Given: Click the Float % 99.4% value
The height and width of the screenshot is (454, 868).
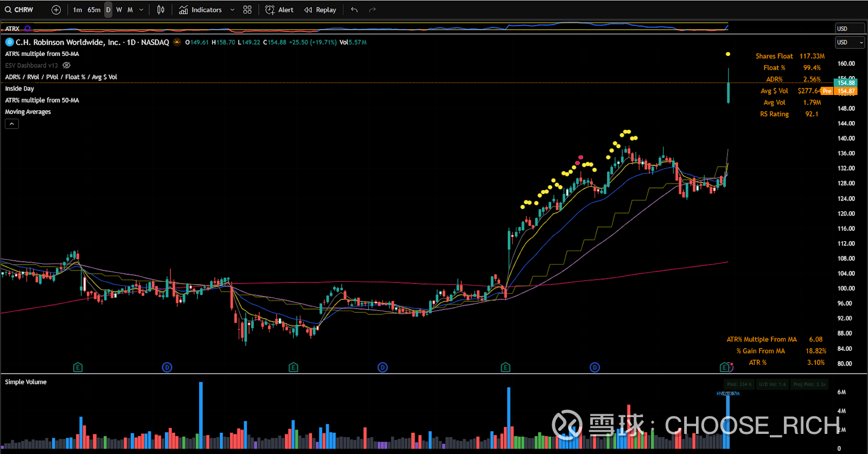Looking at the screenshot, I should click(x=812, y=68).
